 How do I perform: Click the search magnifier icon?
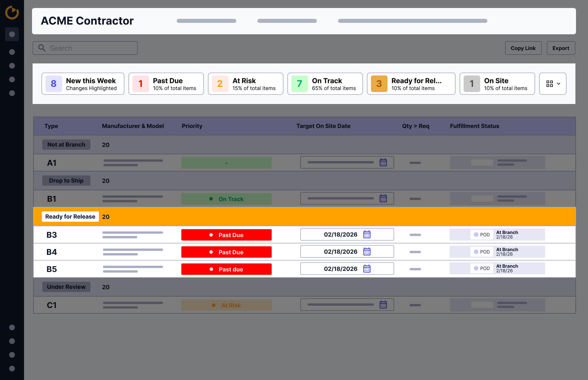(x=42, y=48)
